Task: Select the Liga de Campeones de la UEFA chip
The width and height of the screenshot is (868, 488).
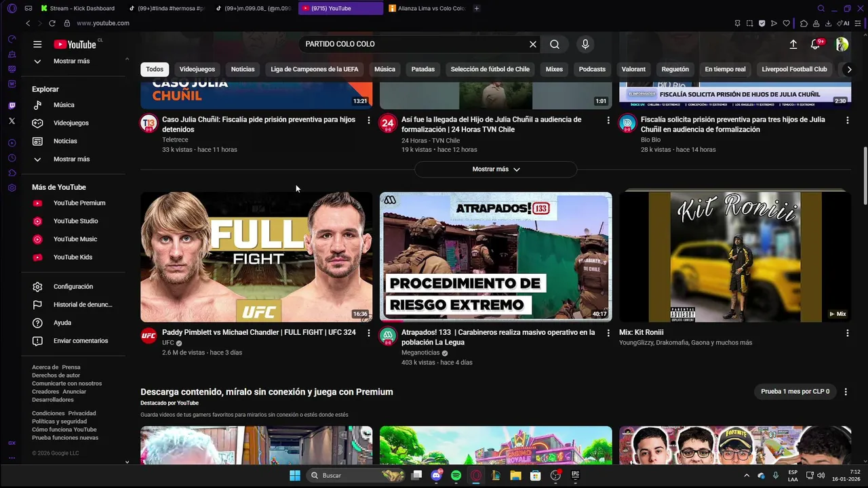Action: click(x=315, y=69)
